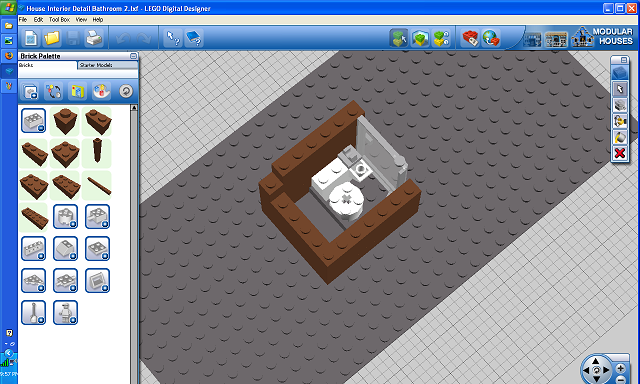Activate the Paint bucket tool
640x384 pixels.
click(x=620, y=137)
